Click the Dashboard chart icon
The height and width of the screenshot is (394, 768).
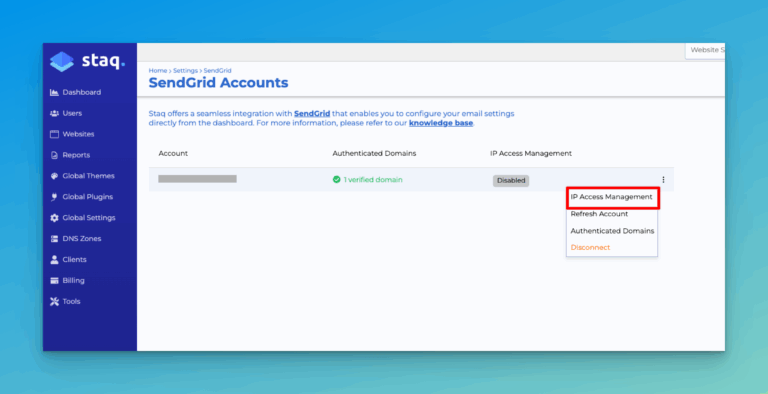click(54, 92)
